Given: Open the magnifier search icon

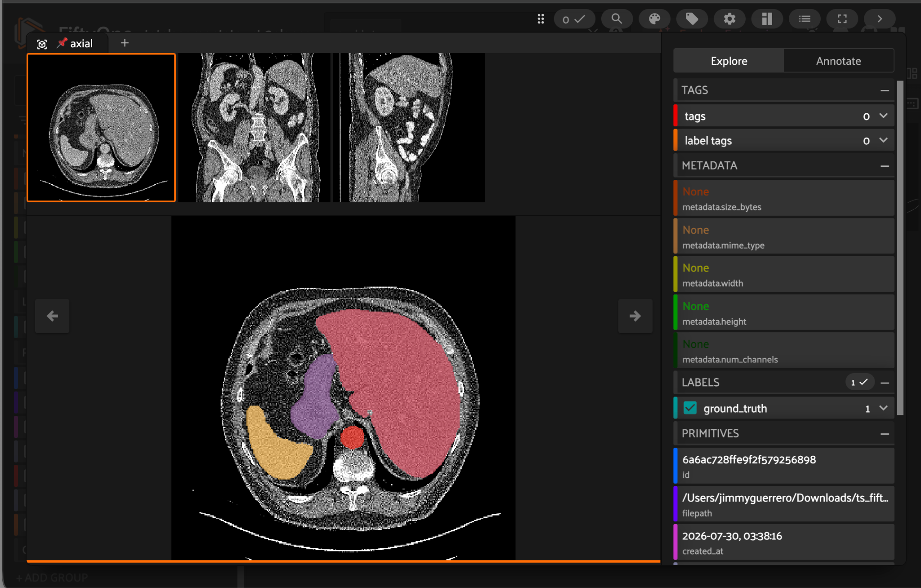Looking at the screenshot, I should [x=617, y=19].
